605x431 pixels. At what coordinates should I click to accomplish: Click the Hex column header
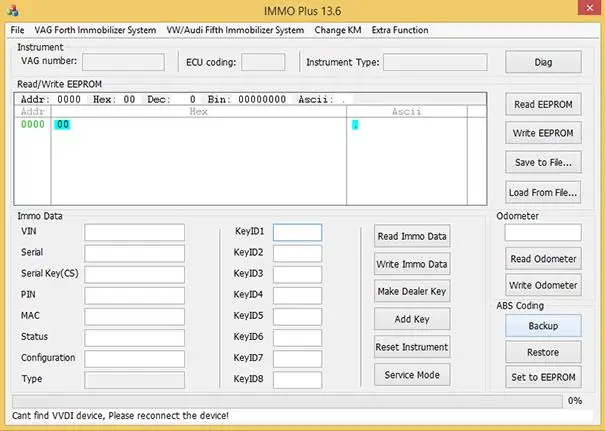(199, 112)
